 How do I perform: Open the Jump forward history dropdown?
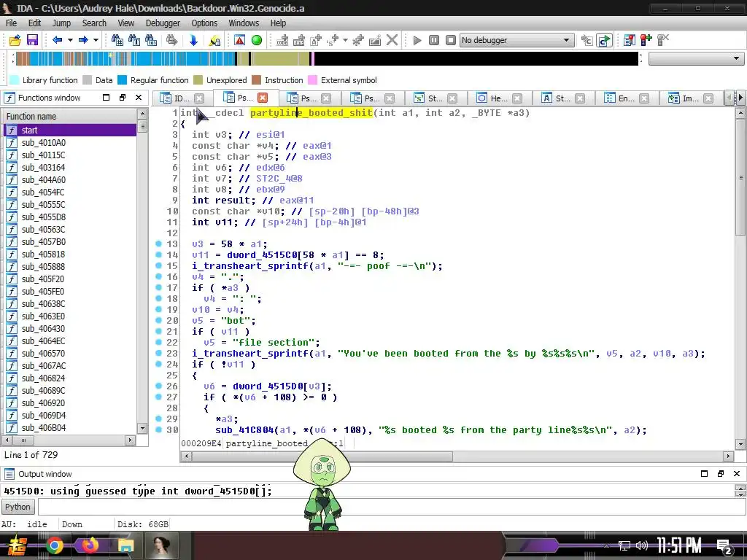click(96, 40)
